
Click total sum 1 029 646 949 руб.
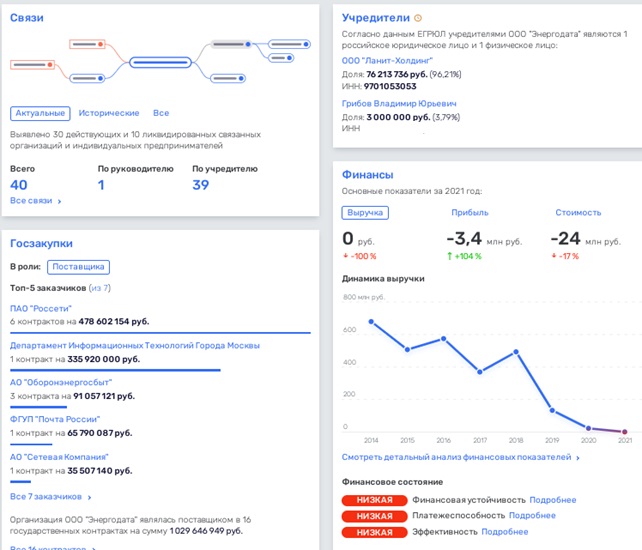206,531
